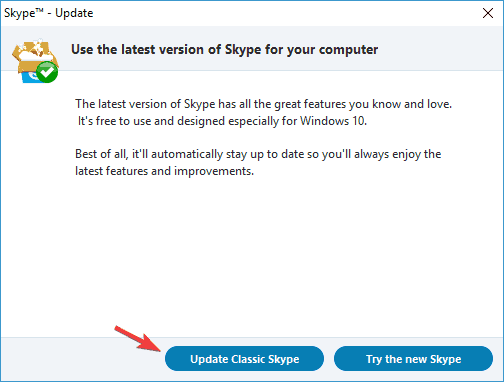Click the red arrow annotation
Viewport: 504px width, 382px height.
[x=137, y=338]
